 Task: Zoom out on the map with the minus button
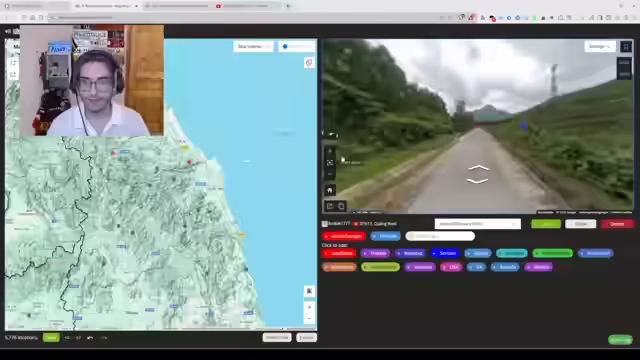[x=309, y=318]
